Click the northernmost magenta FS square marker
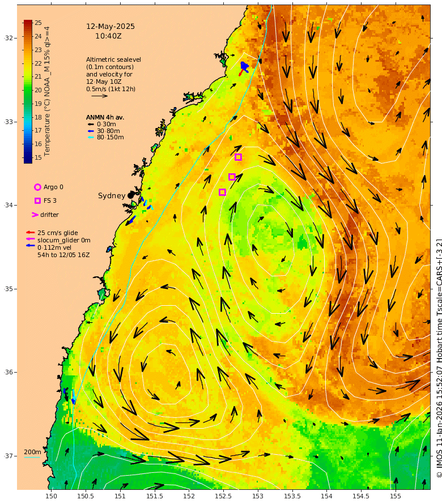This screenshot has width=442, height=504. [x=238, y=157]
